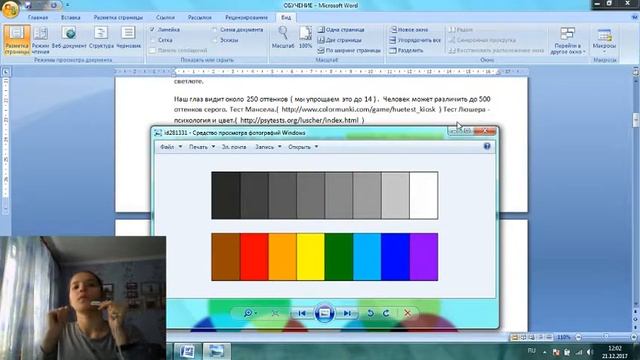
Task: Click 110% zoom level in status bar
Action: tap(564, 337)
